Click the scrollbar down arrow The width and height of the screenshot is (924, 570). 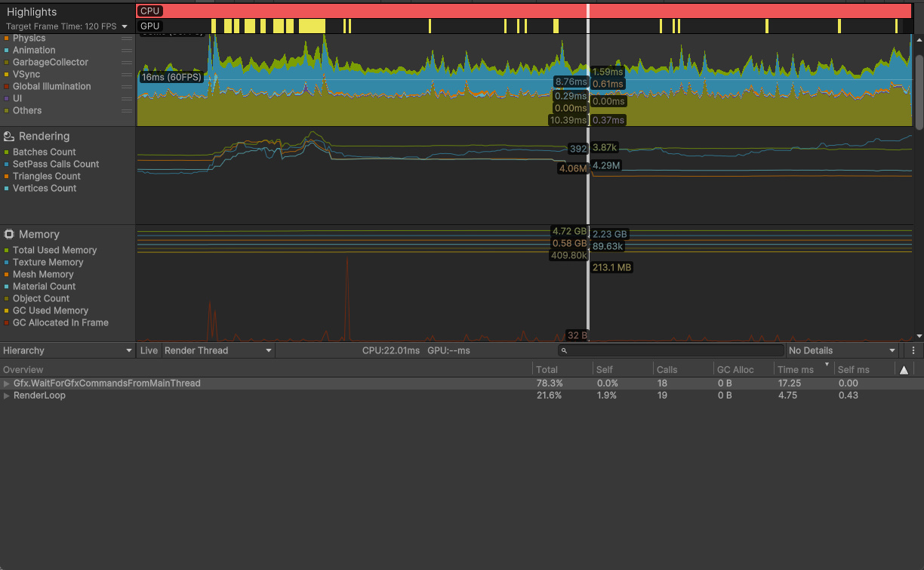tap(919, 337)
